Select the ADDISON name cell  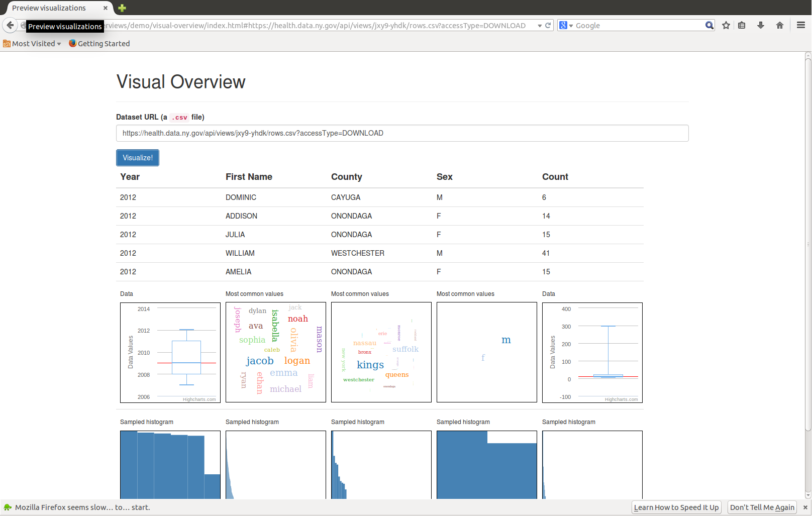click(x=241, y=216)
